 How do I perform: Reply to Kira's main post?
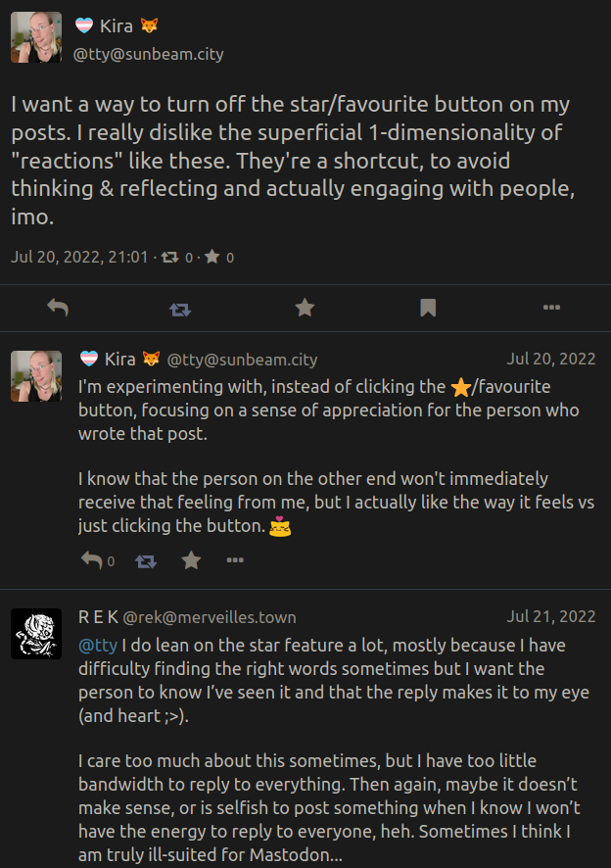pyautogui.click(x=58, y=309)
